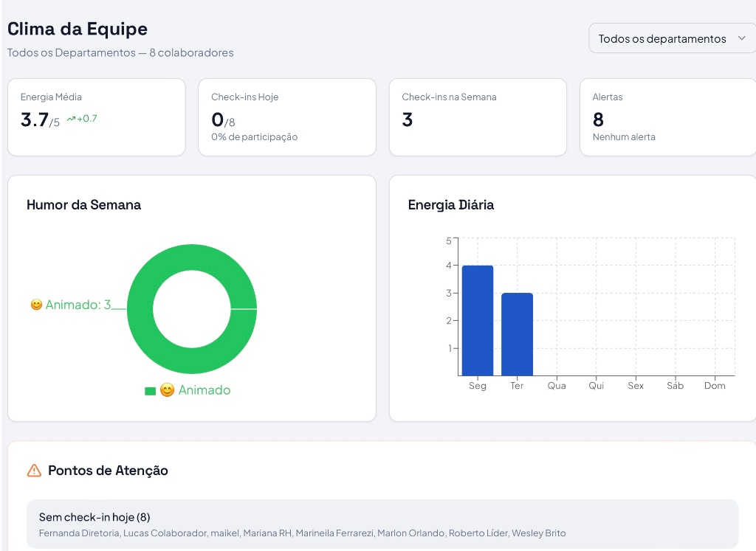Viewport: 756px width, 551px height.
Task: Click the "Energia Média" card label
Action: (51, 97)
